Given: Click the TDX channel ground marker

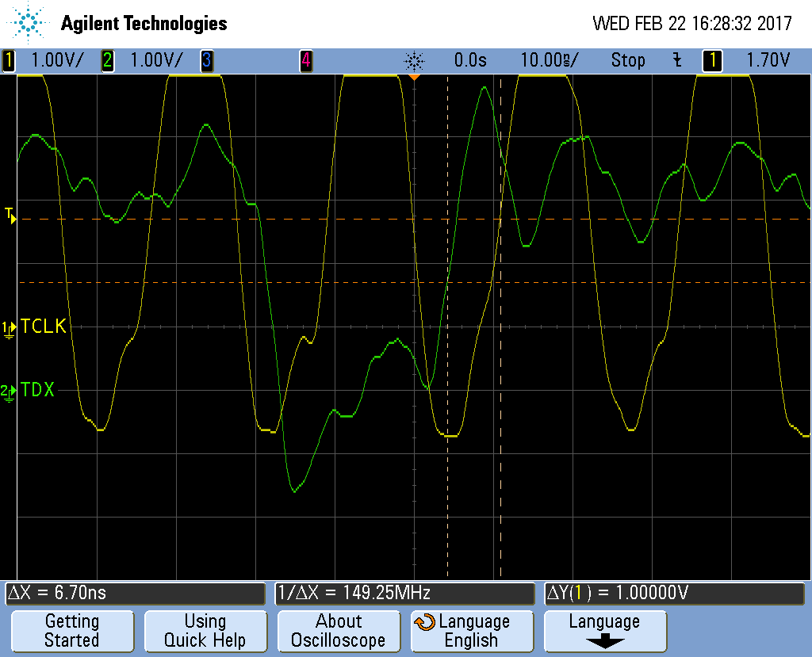Looking at the screenshot, I should 9,392.
